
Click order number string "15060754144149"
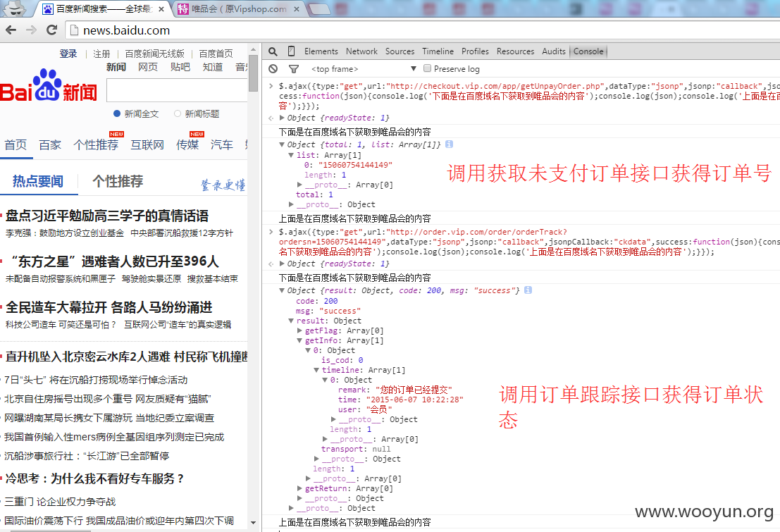[355, 165]
